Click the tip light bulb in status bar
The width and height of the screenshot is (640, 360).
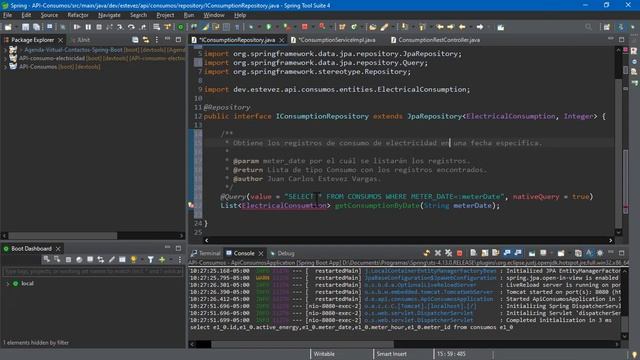(x=634, y=354)
